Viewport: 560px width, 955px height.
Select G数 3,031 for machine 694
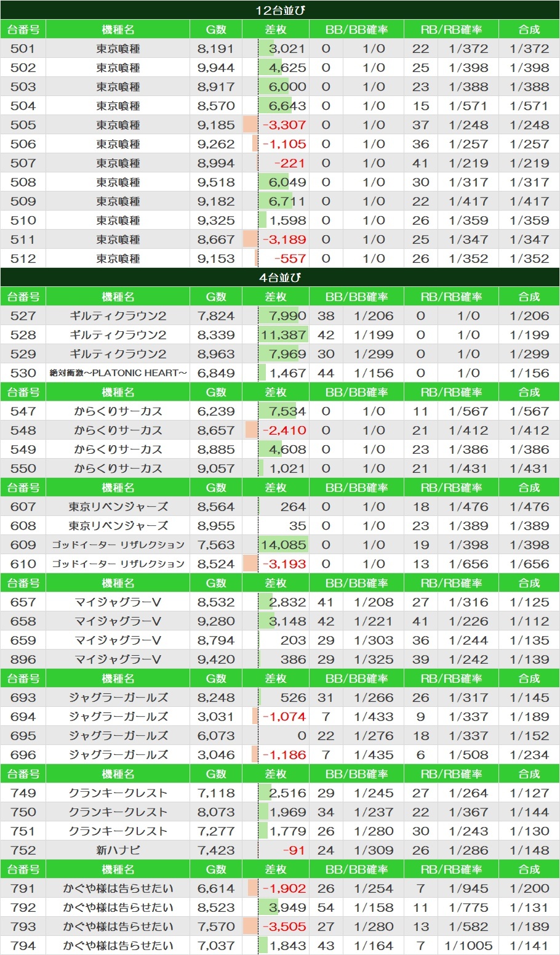pyautogui.click(x=216, y=717)
